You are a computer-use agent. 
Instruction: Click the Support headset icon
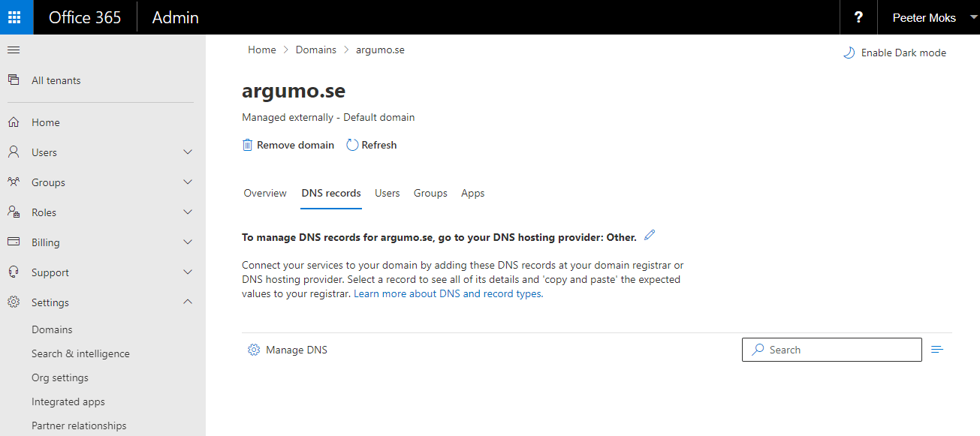(x=13, y=272)
